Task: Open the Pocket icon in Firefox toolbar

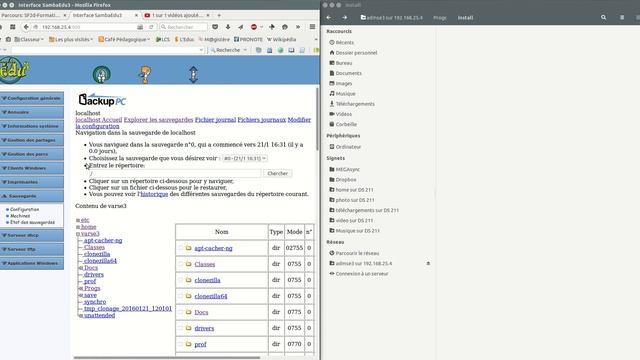Action: click(x=215, y=27)
